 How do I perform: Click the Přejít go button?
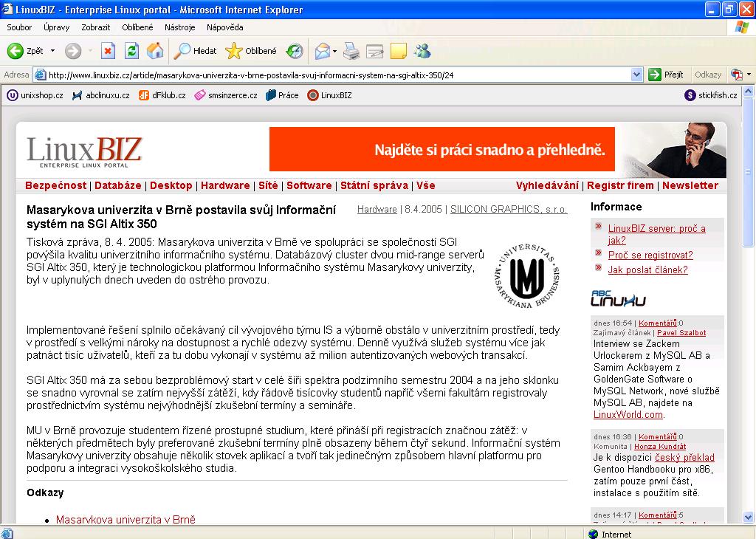[666, 75]
